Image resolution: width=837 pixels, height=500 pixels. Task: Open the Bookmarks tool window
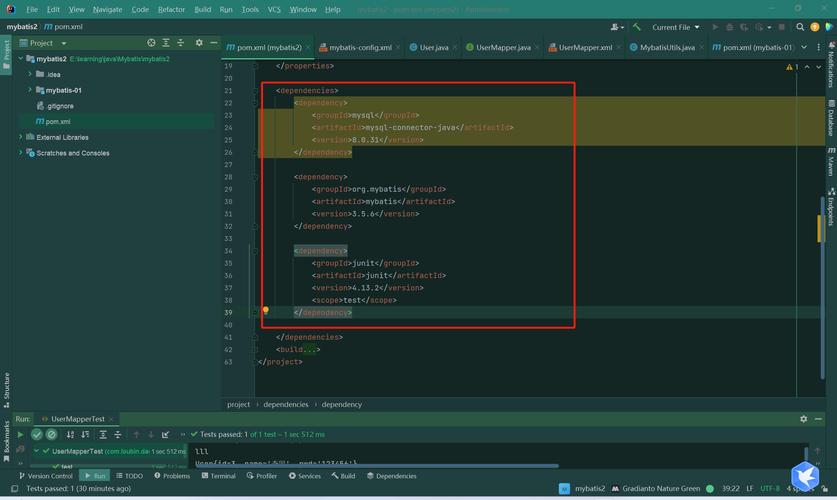tap(6, 441)
